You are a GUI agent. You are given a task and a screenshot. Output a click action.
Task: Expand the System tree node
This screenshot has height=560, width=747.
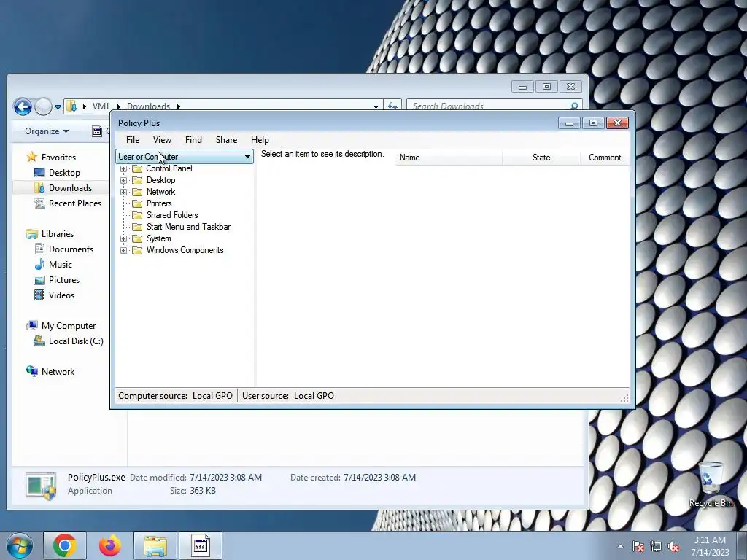click(124, 238)
